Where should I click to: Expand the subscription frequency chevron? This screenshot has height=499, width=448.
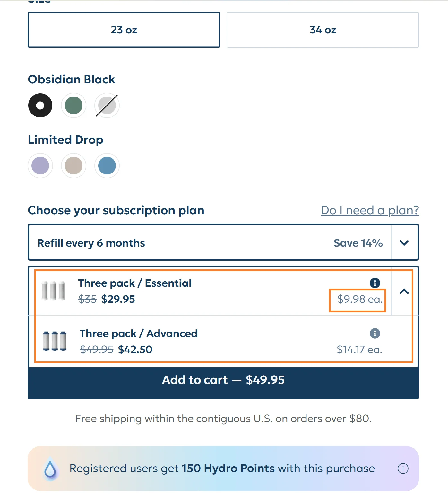405,243
